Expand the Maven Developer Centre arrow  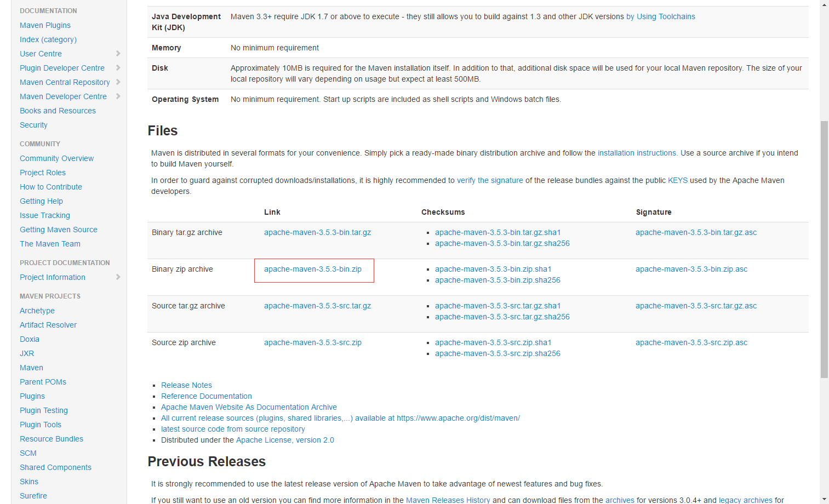tap(118, 96)
